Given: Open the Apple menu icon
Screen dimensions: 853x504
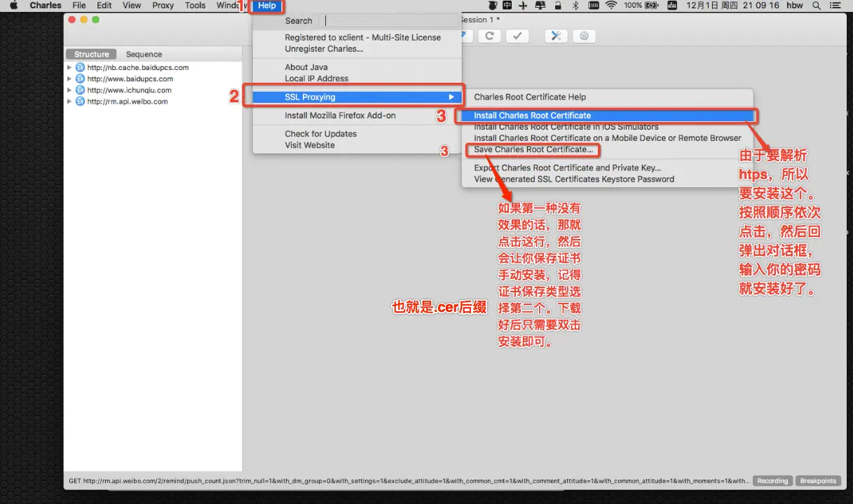Looking at the screenshot, I should click(x=13, y=6).
